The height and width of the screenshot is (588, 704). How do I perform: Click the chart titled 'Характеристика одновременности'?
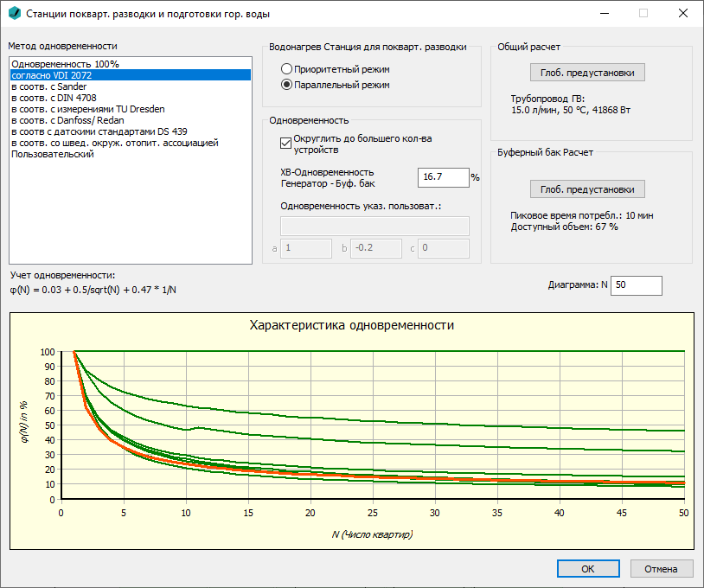tap(351, 431)
